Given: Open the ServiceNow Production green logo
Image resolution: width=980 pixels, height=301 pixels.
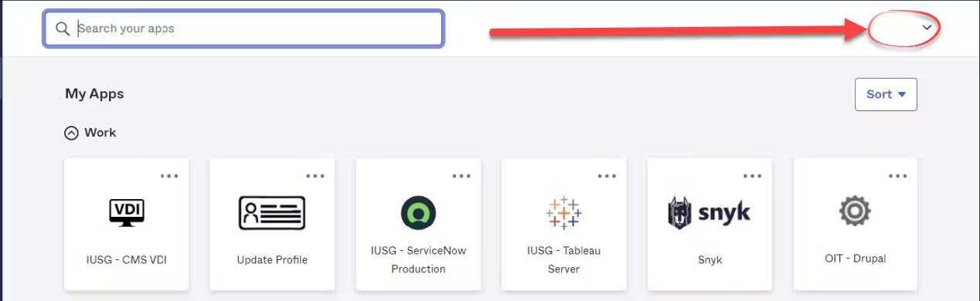Looking at the screenshot, I should coord(418,213).
